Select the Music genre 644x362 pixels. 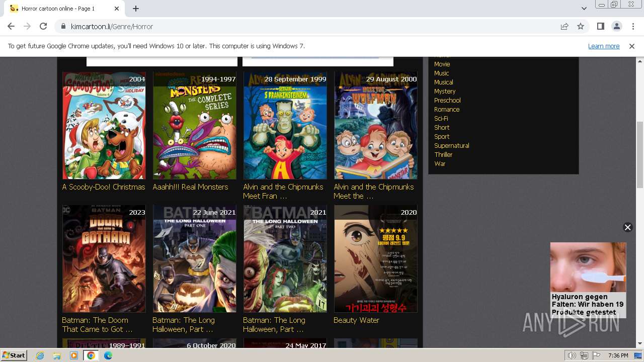coord(441,73)
